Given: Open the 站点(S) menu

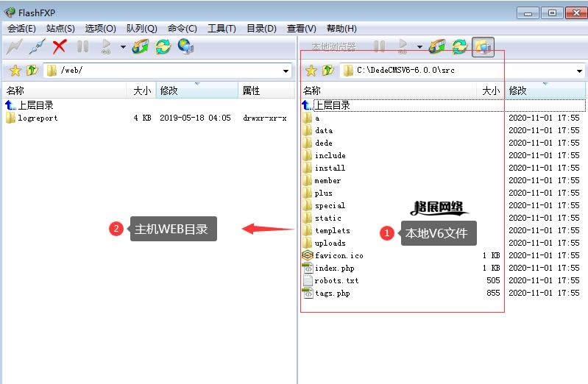Looking at the screenshot, I should tap(60, 28).
